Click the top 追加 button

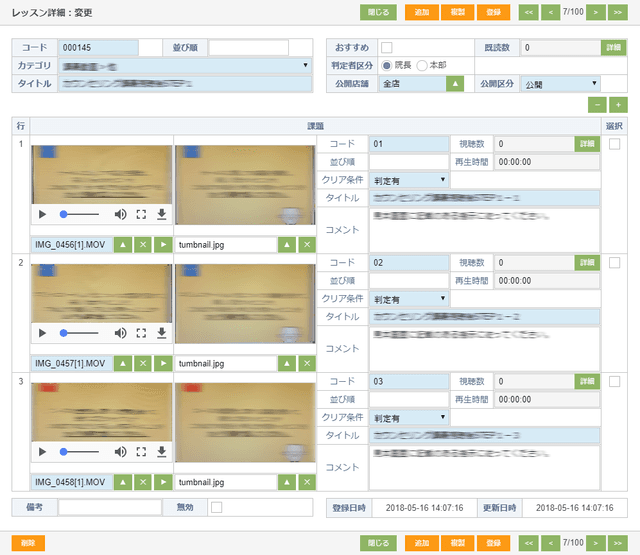(422, 12)
